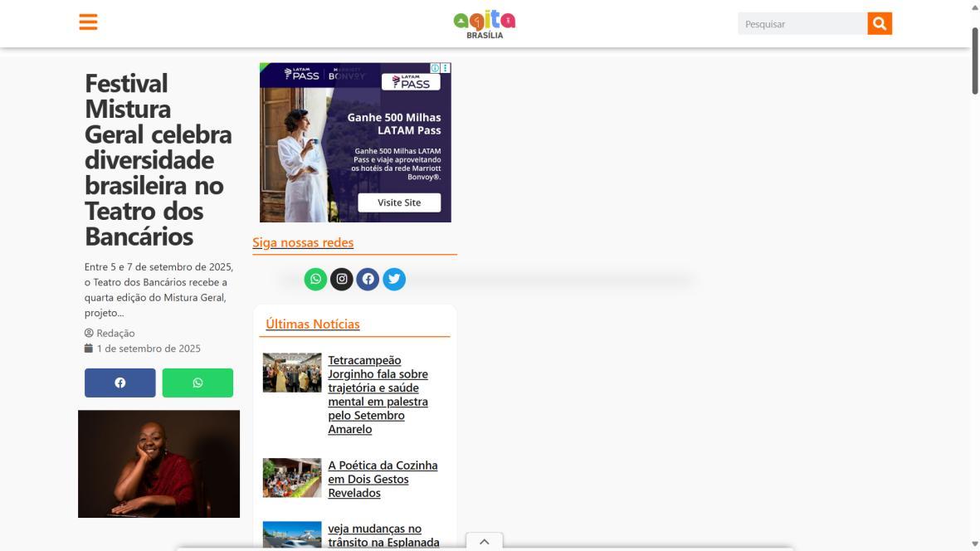Viewport: 980px width, 551px height.
Task: Click the scrollbar up arrow
Action: [974, 7]
